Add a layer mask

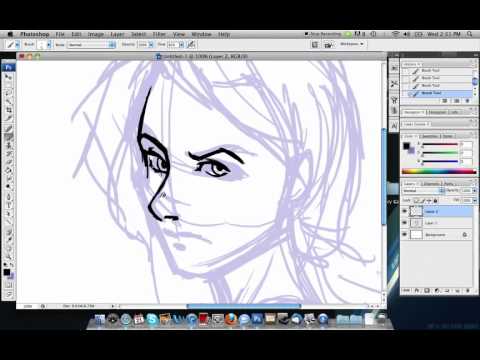[427, 291]
